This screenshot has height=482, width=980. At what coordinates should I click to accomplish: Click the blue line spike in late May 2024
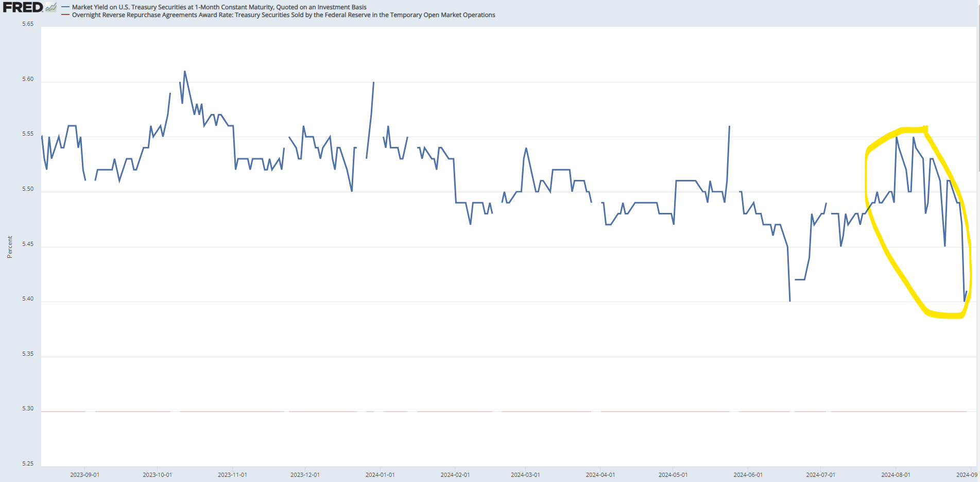pos(729,126)
